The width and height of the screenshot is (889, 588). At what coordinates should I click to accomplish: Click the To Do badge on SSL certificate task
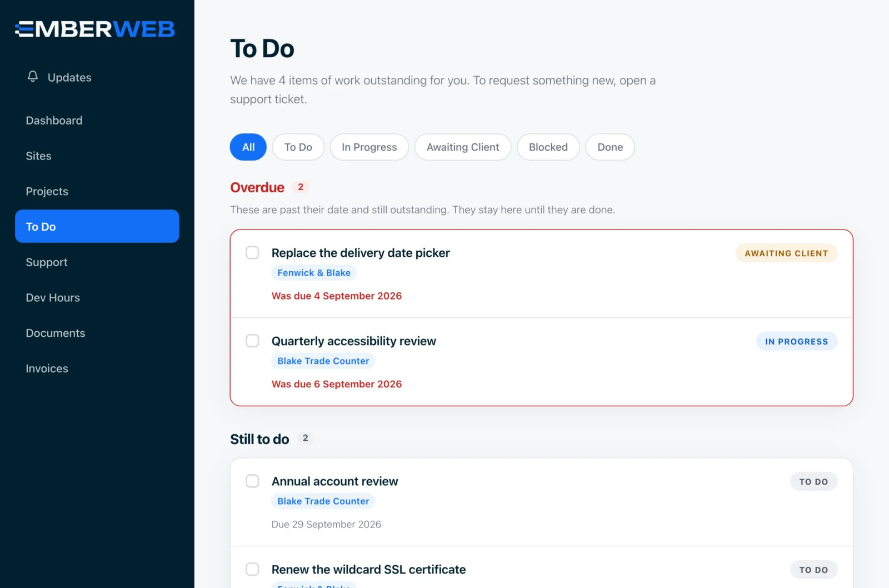pos(813,570)
